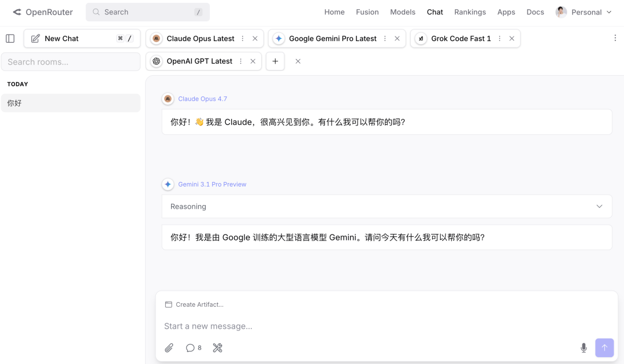Click Claude's greeting message text
The image size is (624, 364).
[x=288, y=122]
